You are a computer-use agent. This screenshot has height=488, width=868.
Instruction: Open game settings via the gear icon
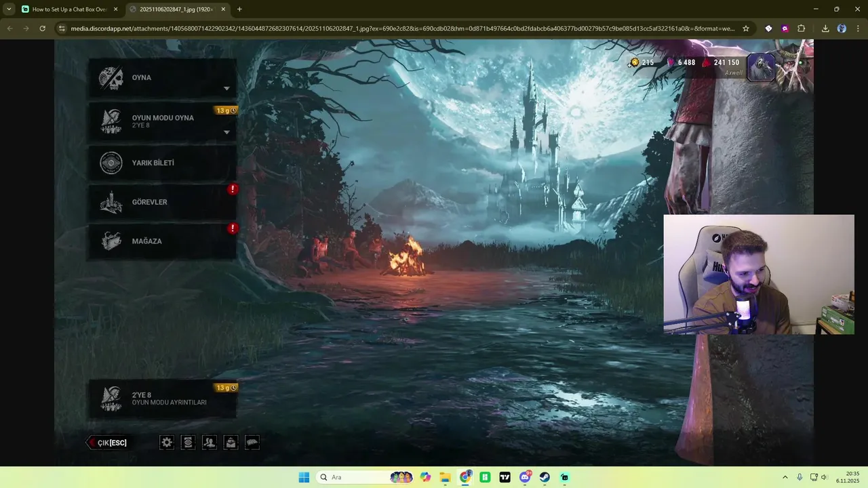point(167,443)
